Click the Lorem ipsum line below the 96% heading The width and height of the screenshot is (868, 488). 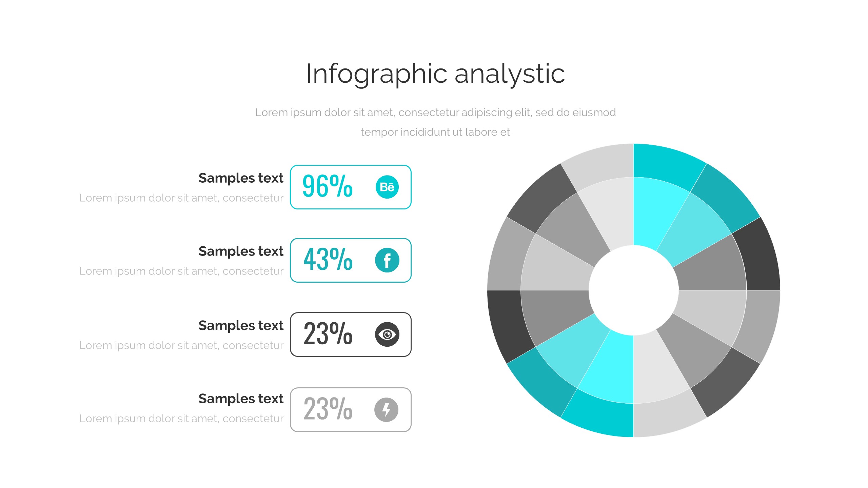tap(181, 198)
